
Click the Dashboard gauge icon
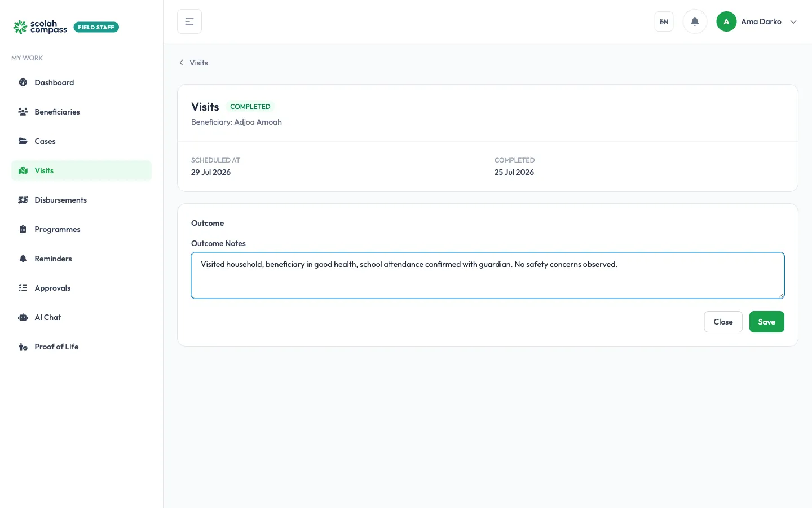(x=23, y=82)
